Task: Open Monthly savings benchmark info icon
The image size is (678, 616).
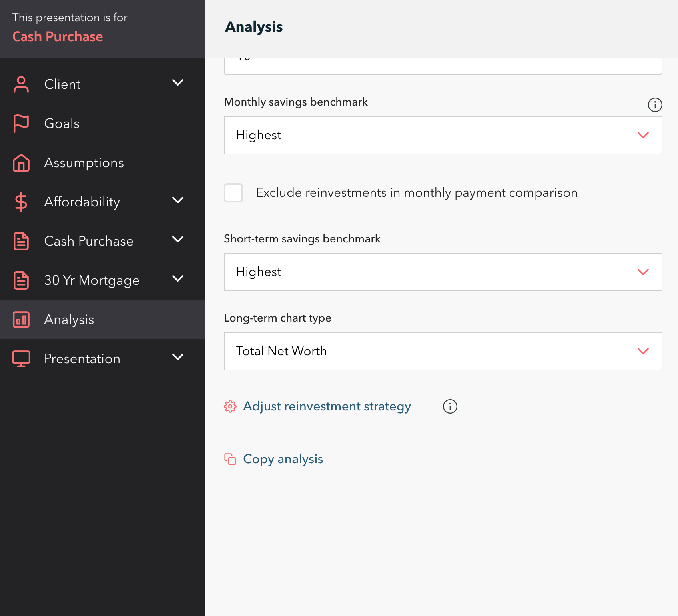Action: pos(655,105)
